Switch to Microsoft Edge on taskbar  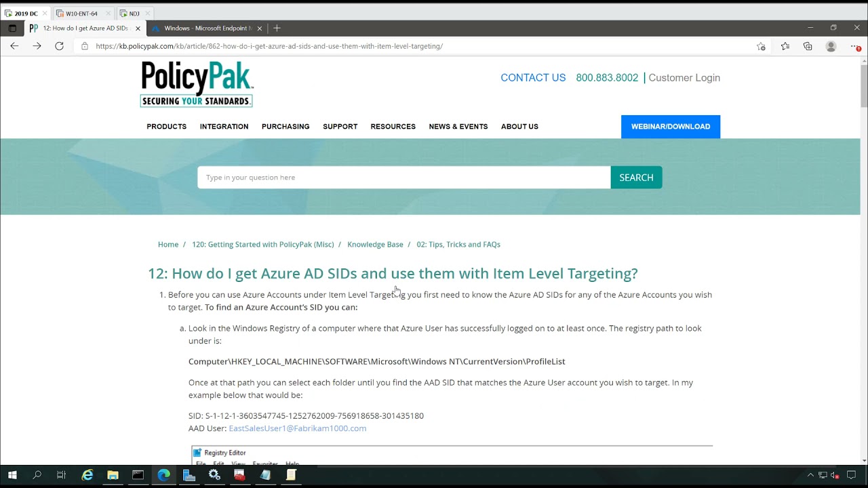click(x=163, y=476)
